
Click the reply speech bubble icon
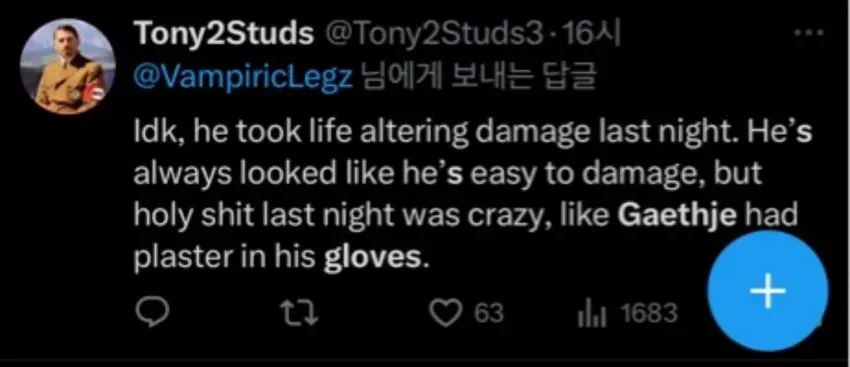point(152,313)
